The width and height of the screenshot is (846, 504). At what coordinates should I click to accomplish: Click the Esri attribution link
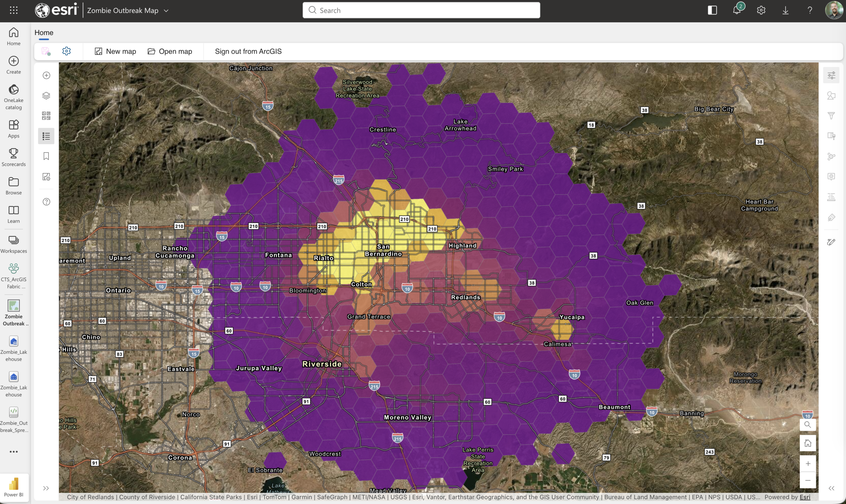click(x=805, y=497)
